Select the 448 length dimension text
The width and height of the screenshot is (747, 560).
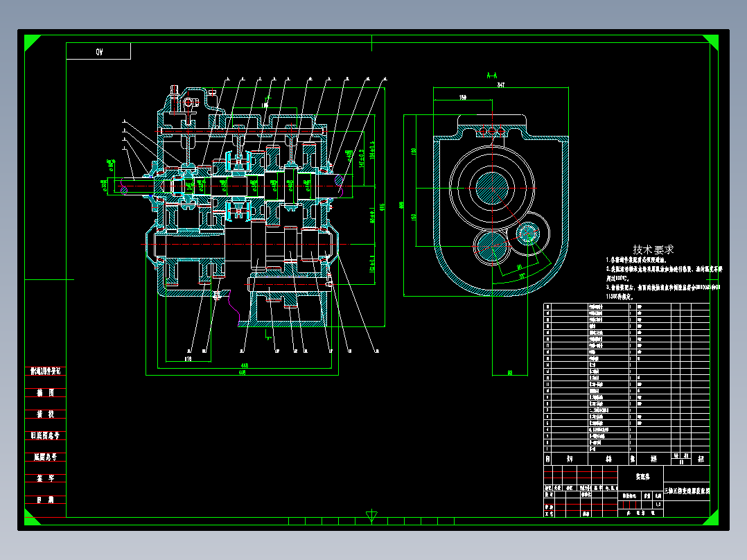(x=245, y=366)
